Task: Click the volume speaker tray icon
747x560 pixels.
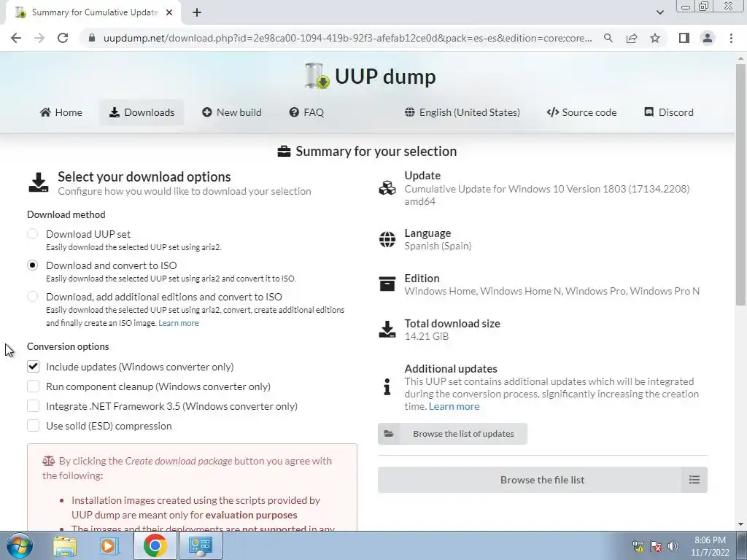Action: (673, 546)
